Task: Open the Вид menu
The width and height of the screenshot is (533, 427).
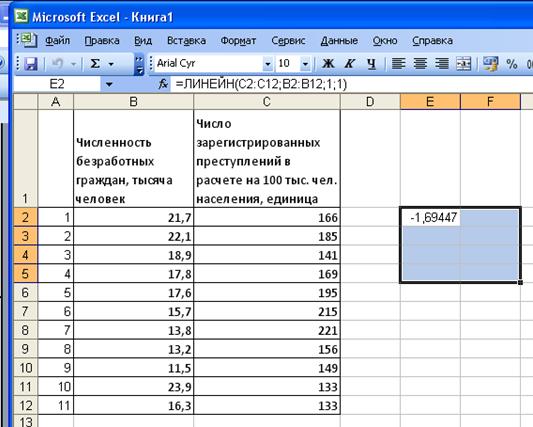Action: (143, 40)
